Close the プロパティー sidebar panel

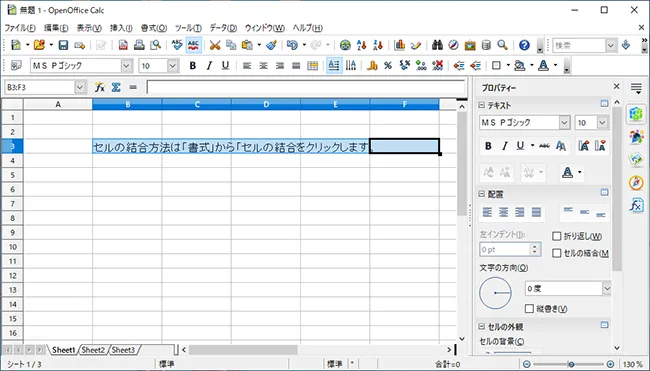[616, 86]
